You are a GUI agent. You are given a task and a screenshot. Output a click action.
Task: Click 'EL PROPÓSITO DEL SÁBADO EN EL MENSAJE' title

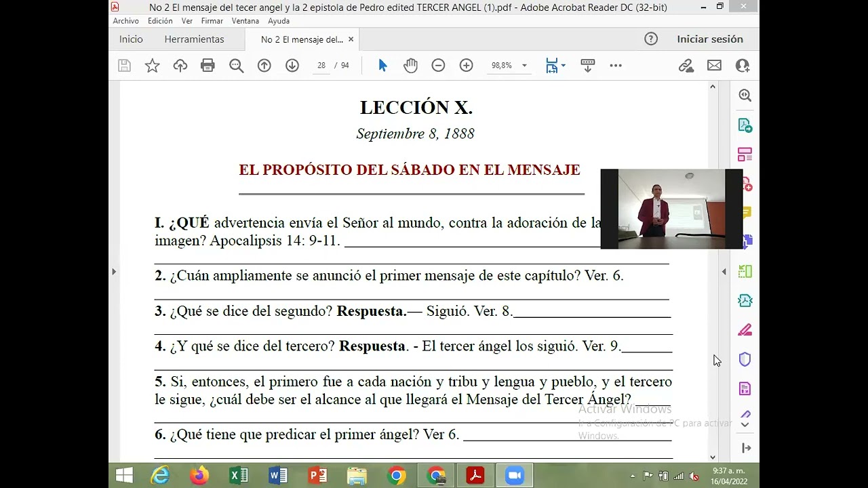[x=410, y=170]
